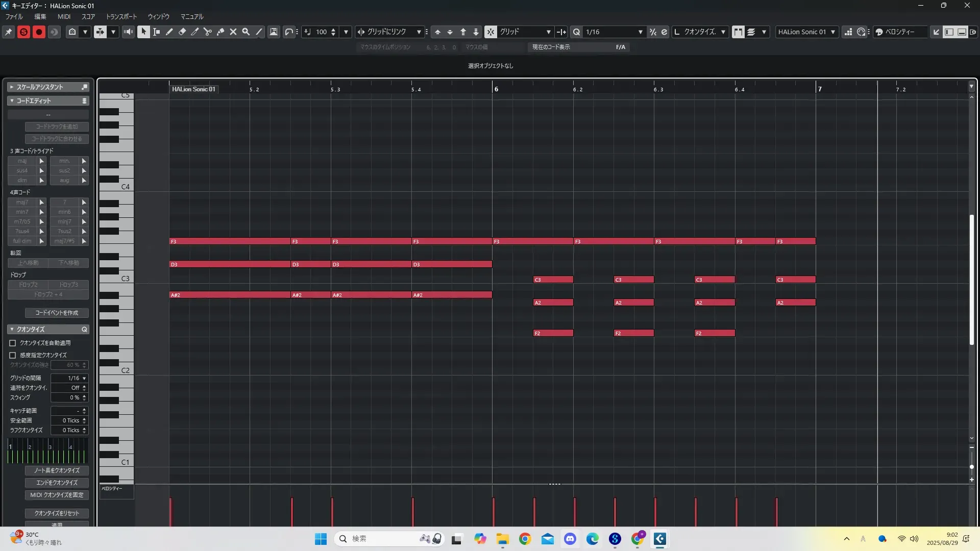
Task: Click the ノート長をクオンタイズ button
Action: [57, 470]
